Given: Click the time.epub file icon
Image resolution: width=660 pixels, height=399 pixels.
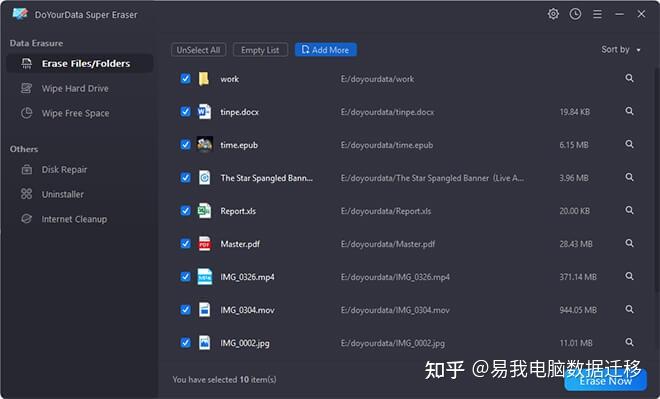Looking at the screenshot, I should pos(205,144).
